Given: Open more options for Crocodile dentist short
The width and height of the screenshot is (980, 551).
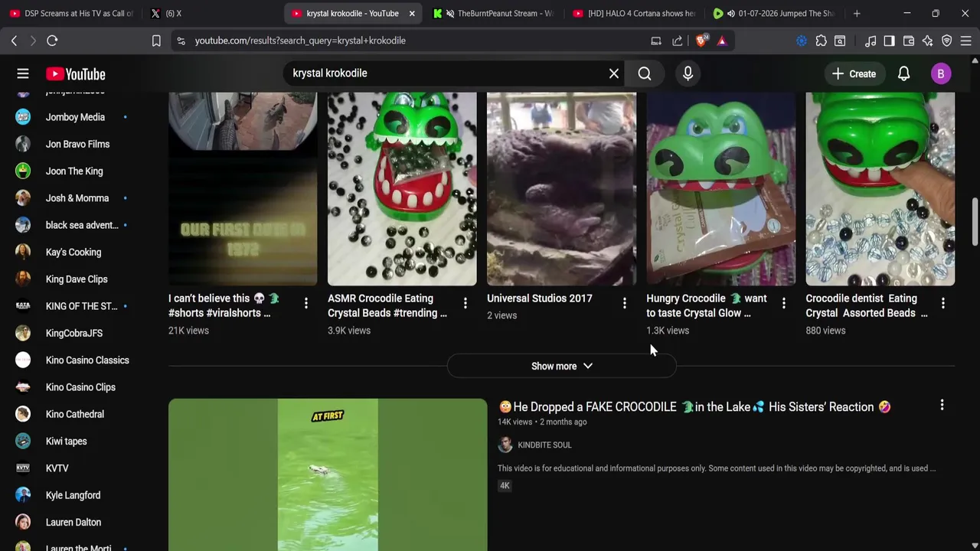Looking at the screenshot, I should click(x=942, y=304).
